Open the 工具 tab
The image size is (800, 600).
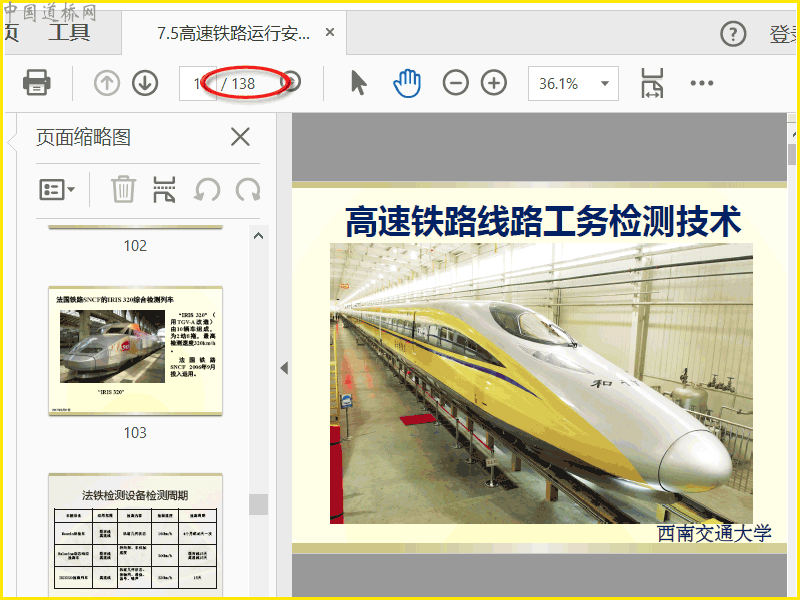tap(69, 32)
